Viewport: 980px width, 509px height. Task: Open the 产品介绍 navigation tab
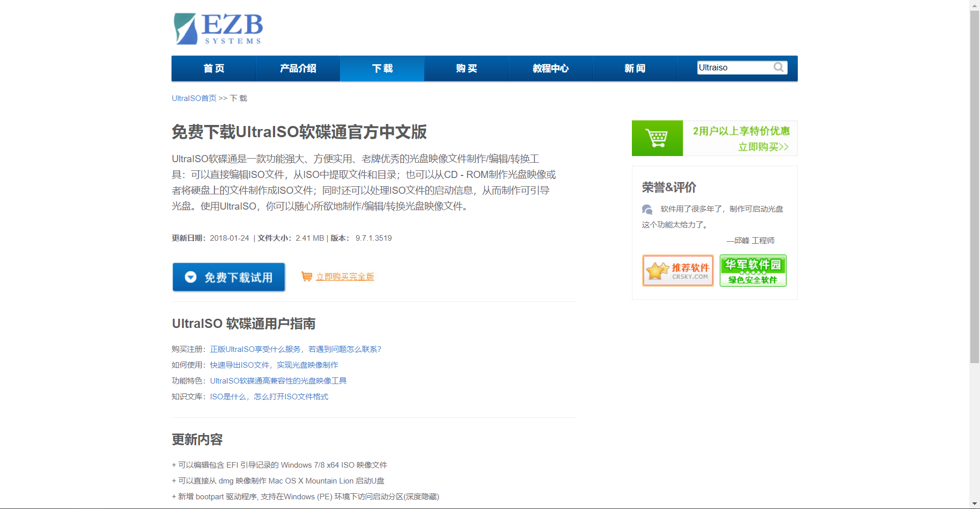tap(298, 68)
